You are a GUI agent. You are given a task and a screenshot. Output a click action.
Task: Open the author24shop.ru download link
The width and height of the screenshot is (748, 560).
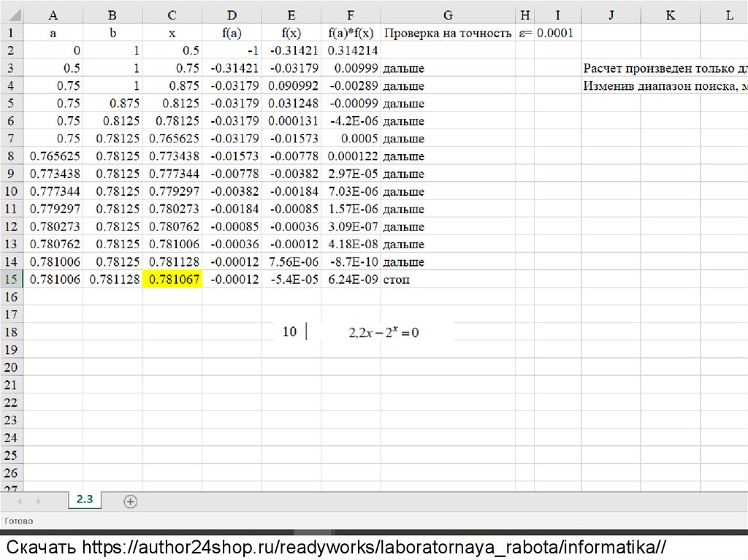(x=373, y=547)
